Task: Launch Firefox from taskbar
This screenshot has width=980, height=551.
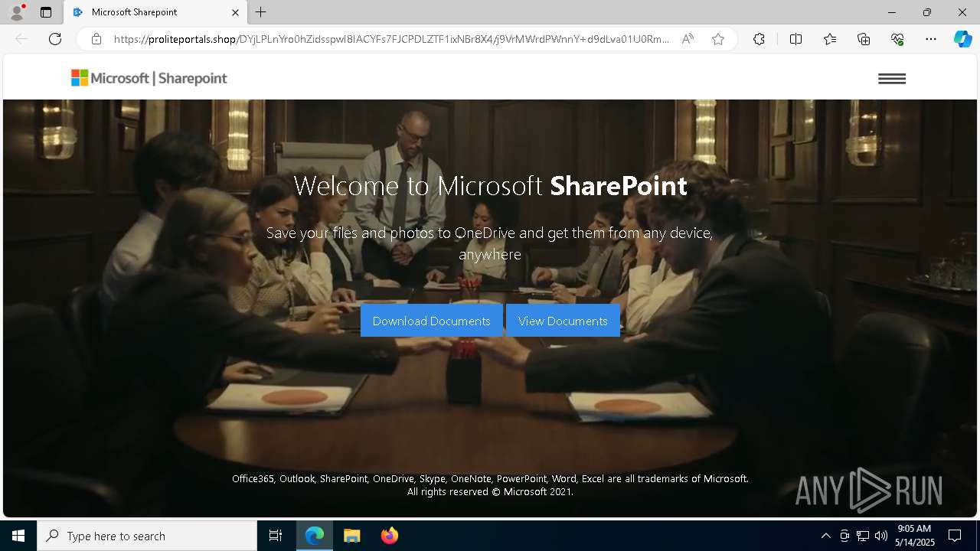Action: [390, 536]
